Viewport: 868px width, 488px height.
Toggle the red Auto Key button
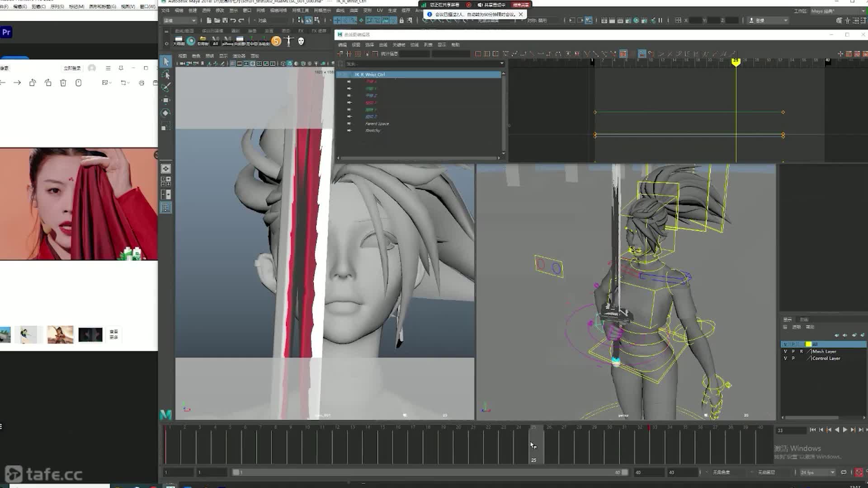pos(859,472)
